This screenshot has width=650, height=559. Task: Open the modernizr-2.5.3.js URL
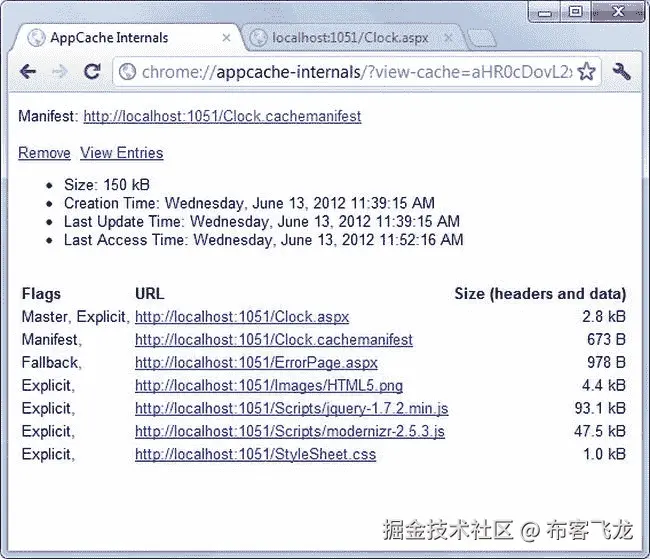[290, 432]
